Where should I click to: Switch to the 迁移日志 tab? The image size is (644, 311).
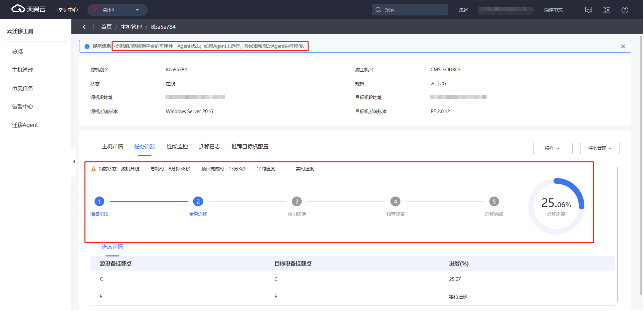click(x=210, y=147)
